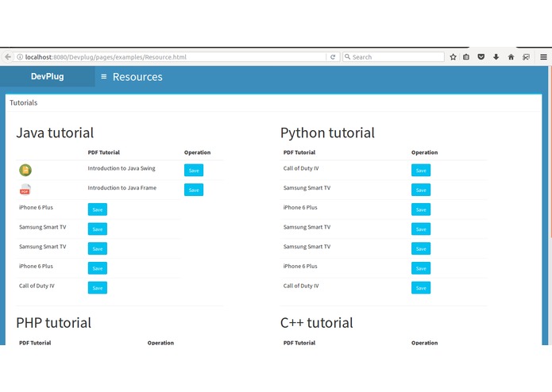552x392 pixels.
Task: Click Java section's Call of Duty IV text
Action: point(37,286)
